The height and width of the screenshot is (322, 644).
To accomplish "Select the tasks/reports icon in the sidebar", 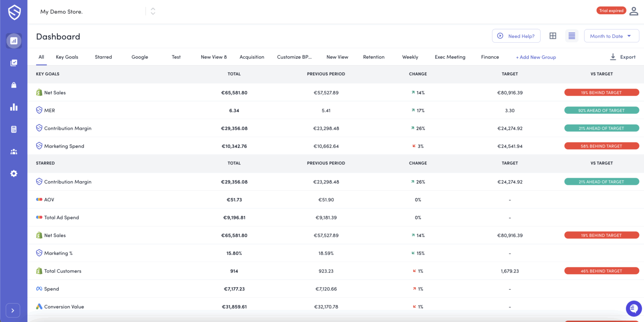I will (x=14, y=63).
